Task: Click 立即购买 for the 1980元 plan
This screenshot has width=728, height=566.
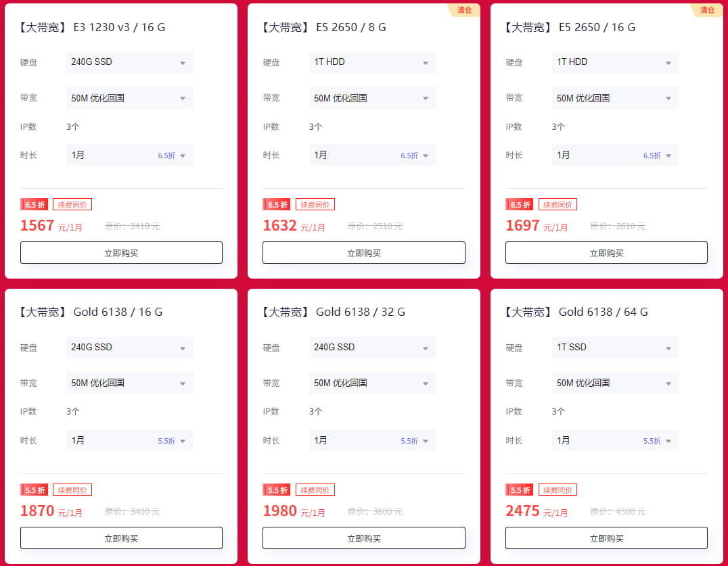Action: pos(364,538)
